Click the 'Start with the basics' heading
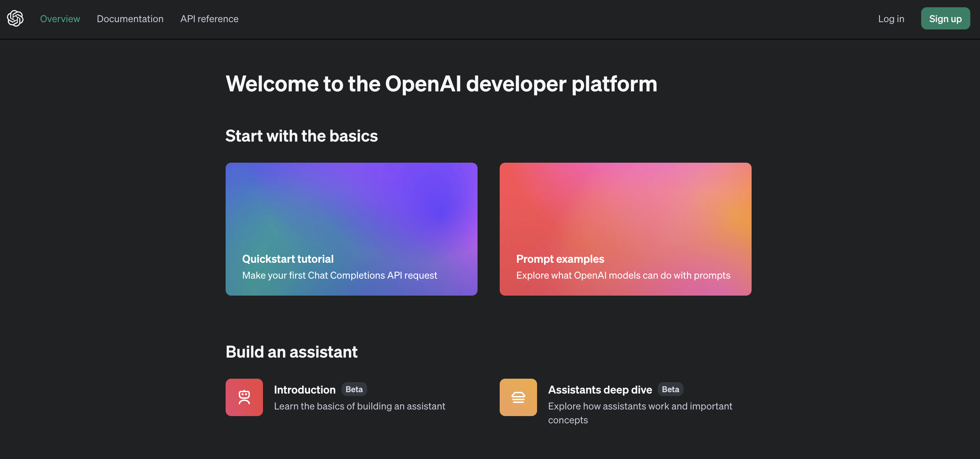The width and height of the screenshot is (980, 459). (x=301, y=136)
